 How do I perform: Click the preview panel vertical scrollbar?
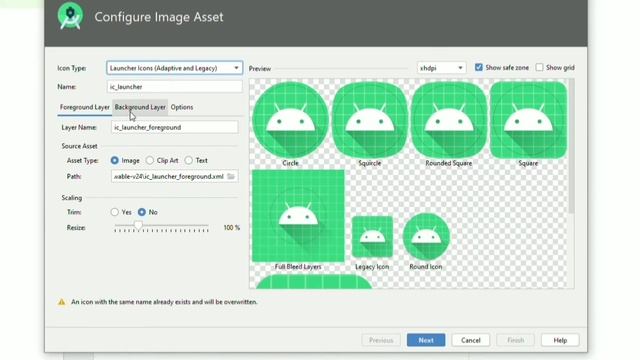tap(571, 146)
